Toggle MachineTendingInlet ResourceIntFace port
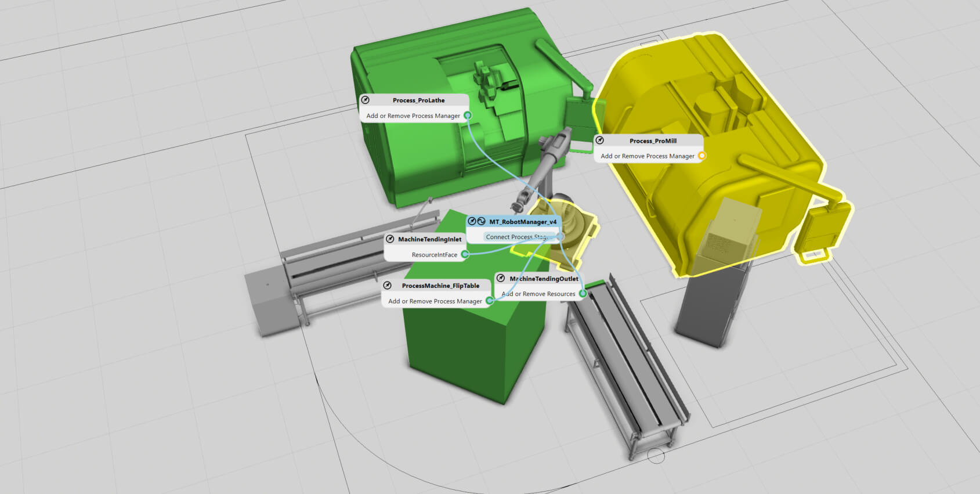 pos(465,254)
